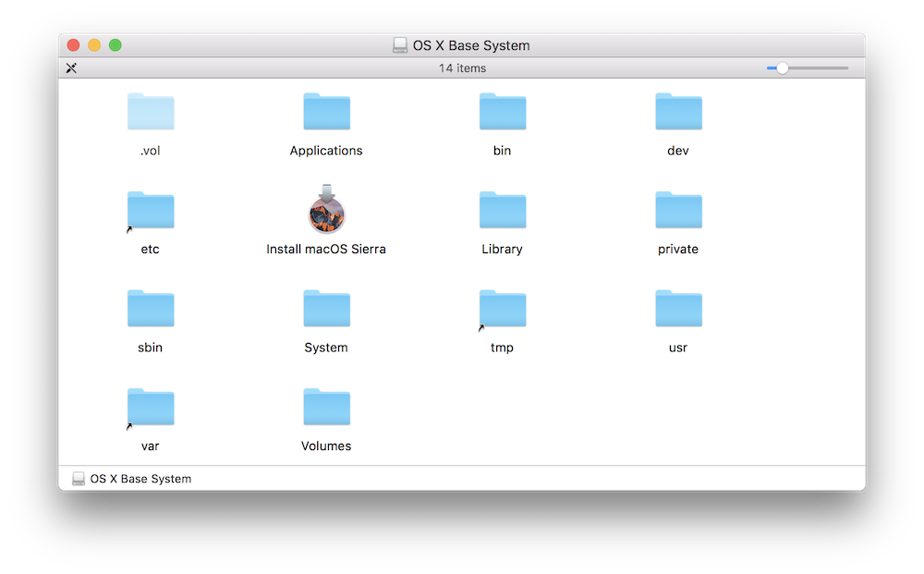Click the usr folder icon
Image resolution: width=924 pixels, height=574 pixels.
(x=678, y=309)
